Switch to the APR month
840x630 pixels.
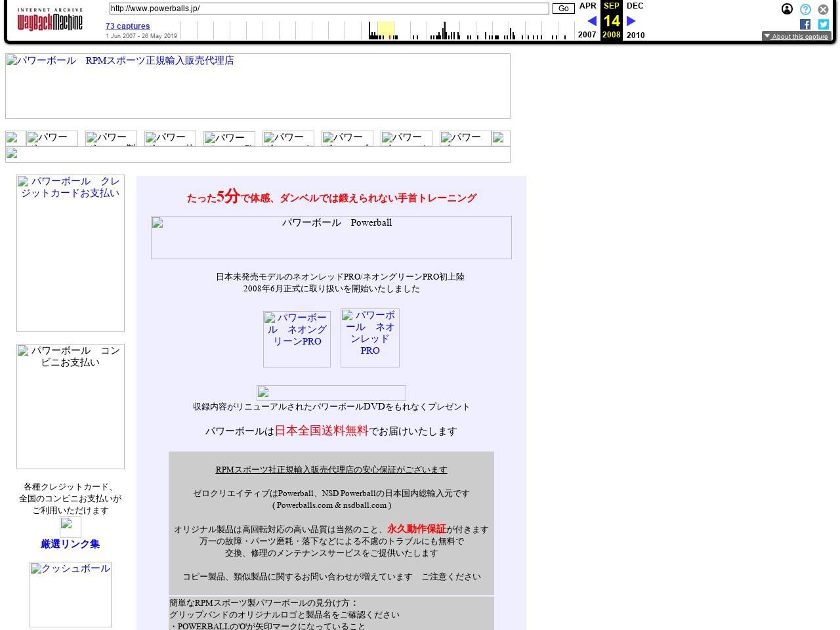point(587,6)
